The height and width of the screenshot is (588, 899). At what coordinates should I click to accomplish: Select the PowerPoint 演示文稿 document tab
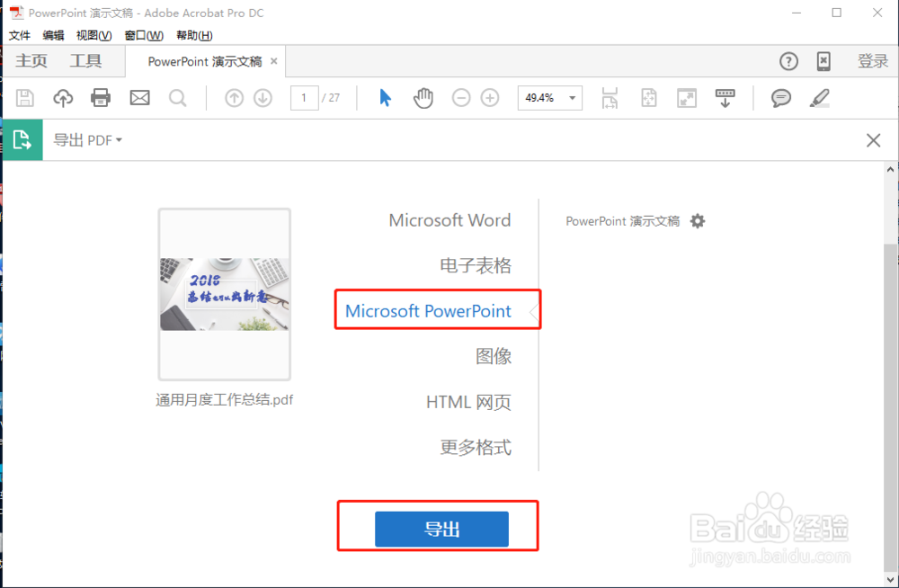click(x=205, y=61)
